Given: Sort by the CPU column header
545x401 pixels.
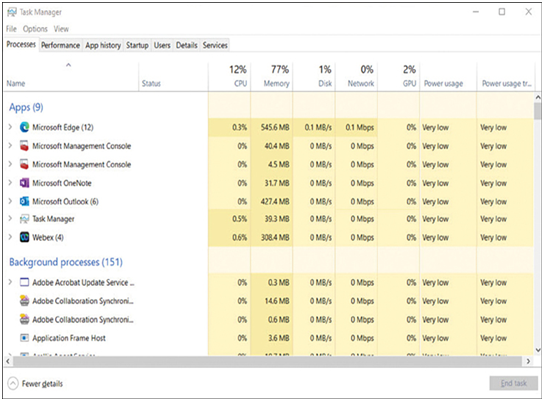Looking at the screenshot, I should coord(229,76).
